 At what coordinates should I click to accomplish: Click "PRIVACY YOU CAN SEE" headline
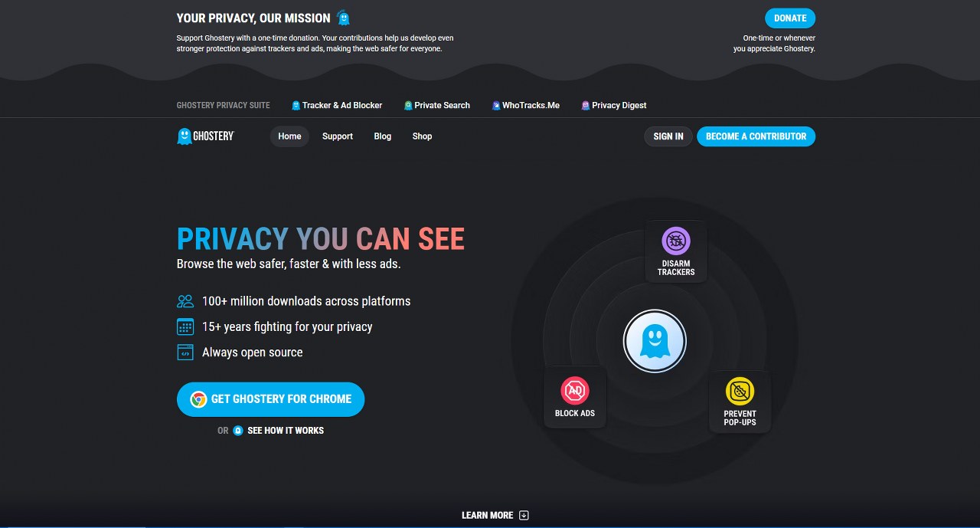tap(321, 239)
